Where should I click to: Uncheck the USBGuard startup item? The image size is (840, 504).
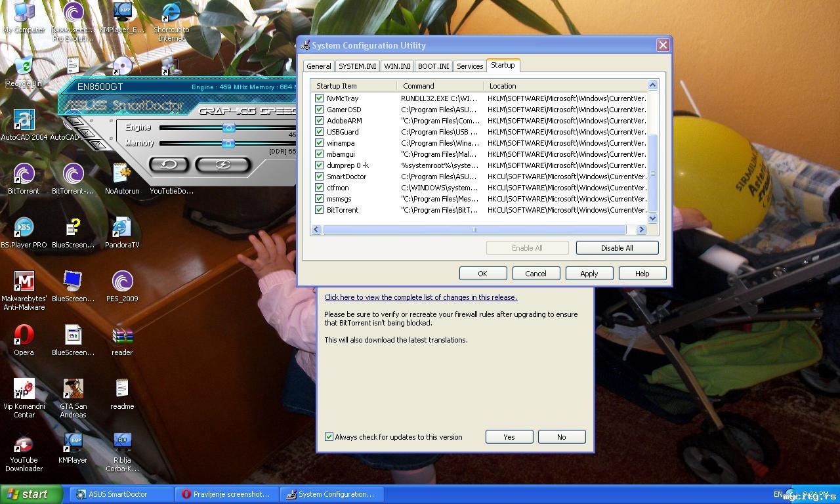pyautogui.click(x=320, y=132)
